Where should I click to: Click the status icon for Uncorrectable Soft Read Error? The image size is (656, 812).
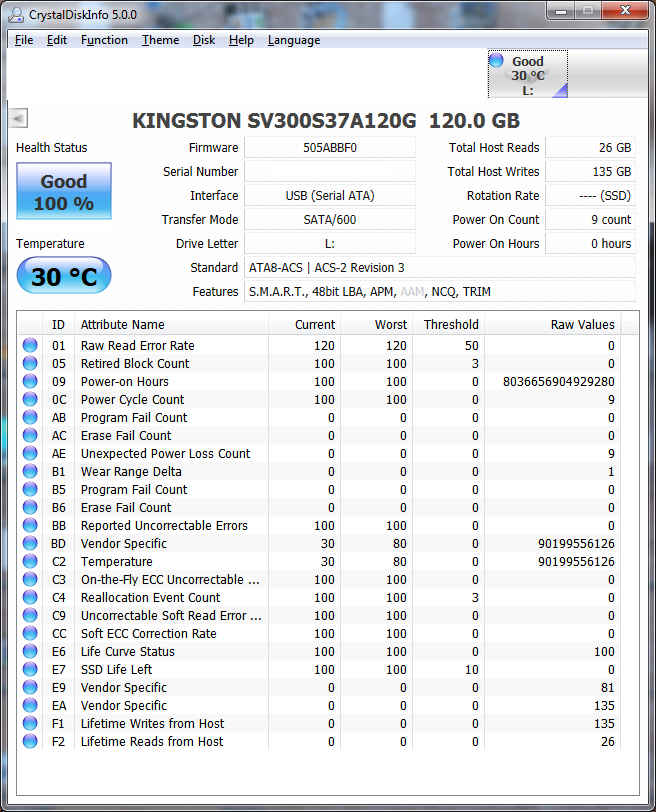click(x=30, y=615)
